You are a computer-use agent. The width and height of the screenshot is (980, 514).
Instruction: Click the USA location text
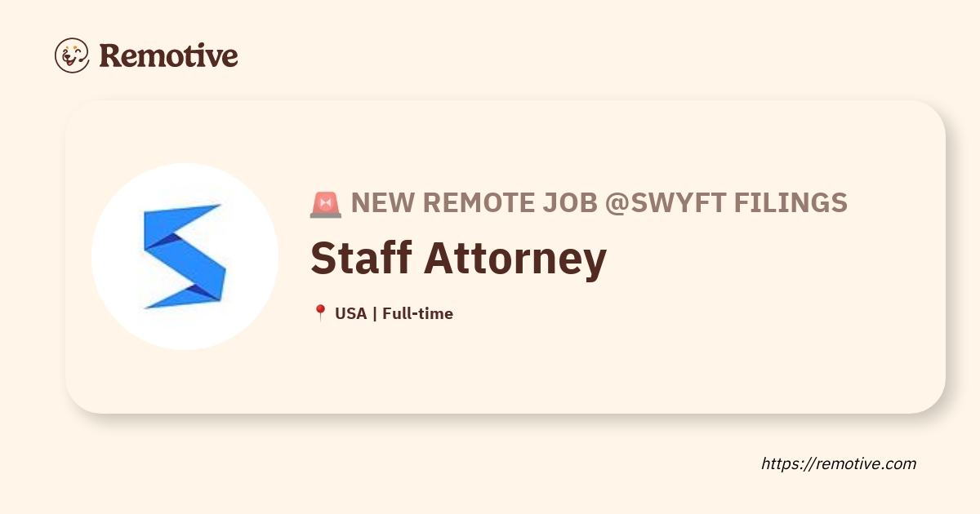click(350, 313)
